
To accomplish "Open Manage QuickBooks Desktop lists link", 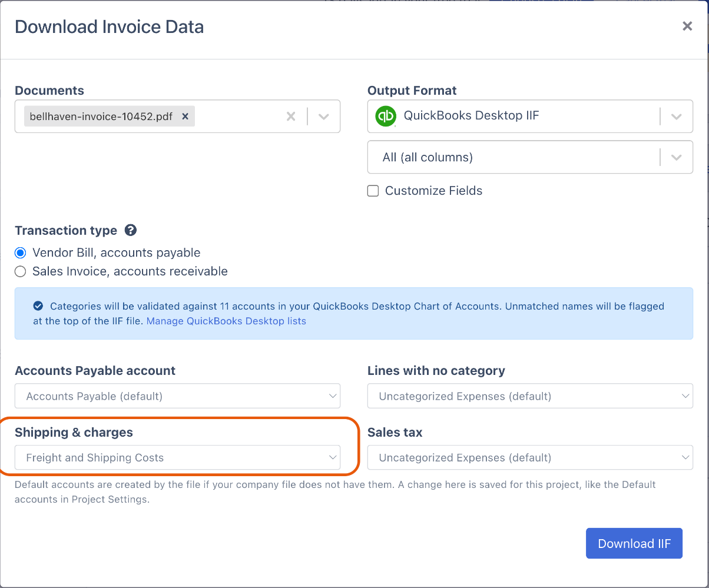I will 226,321.
